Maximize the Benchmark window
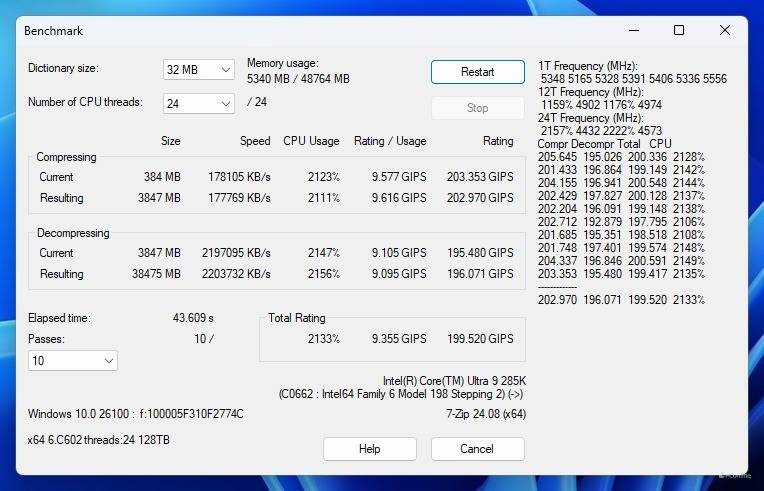 tap(679, 30)
